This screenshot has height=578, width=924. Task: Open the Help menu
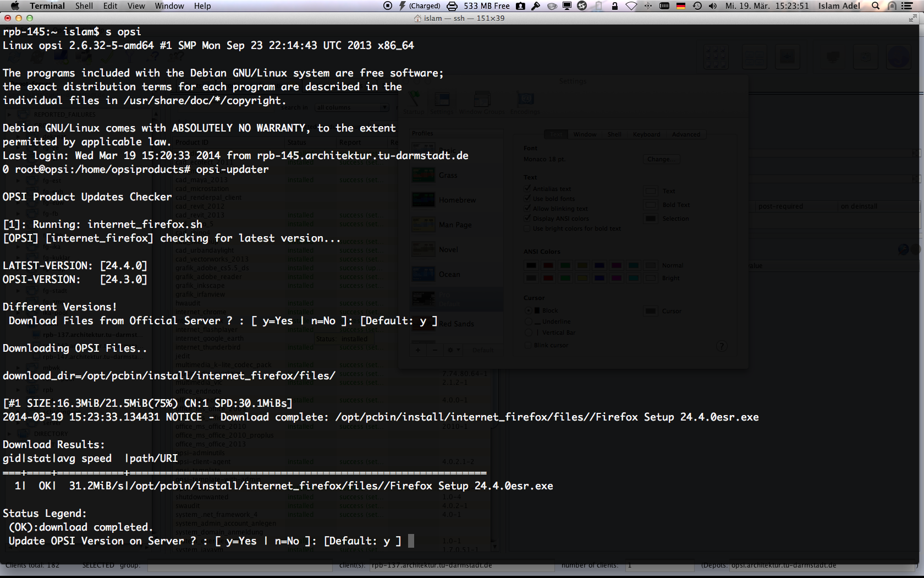click(x=202, y=6)
